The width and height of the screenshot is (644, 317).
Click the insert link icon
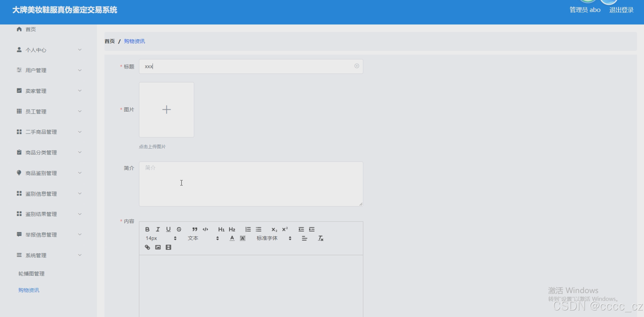tap(147, 247)
